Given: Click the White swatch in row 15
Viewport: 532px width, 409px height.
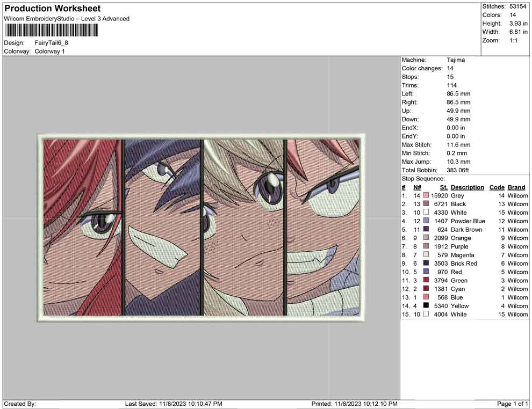Looking at the screenshot, I should [x=426, y=314].
